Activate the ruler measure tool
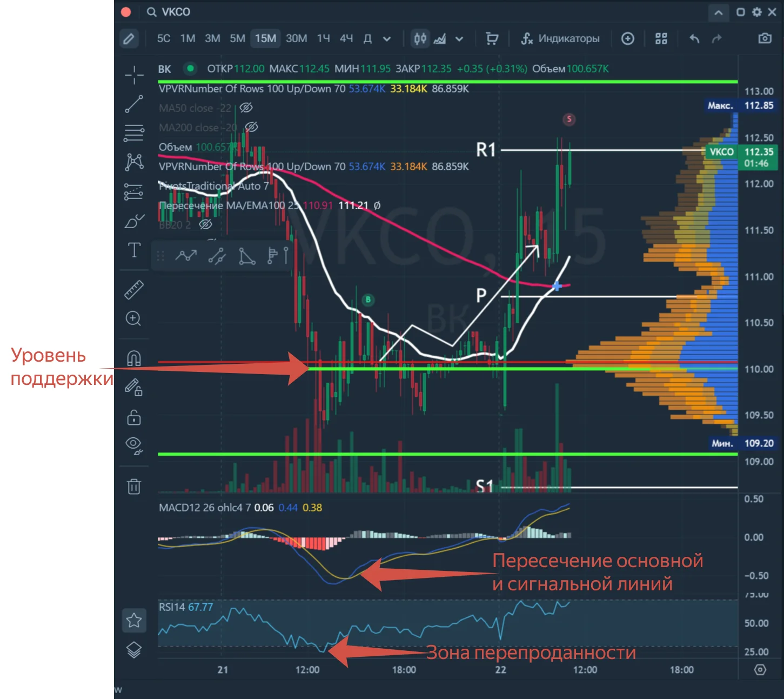Image resolution: width=784 pixels, height=699 pixels. [134, 290]
